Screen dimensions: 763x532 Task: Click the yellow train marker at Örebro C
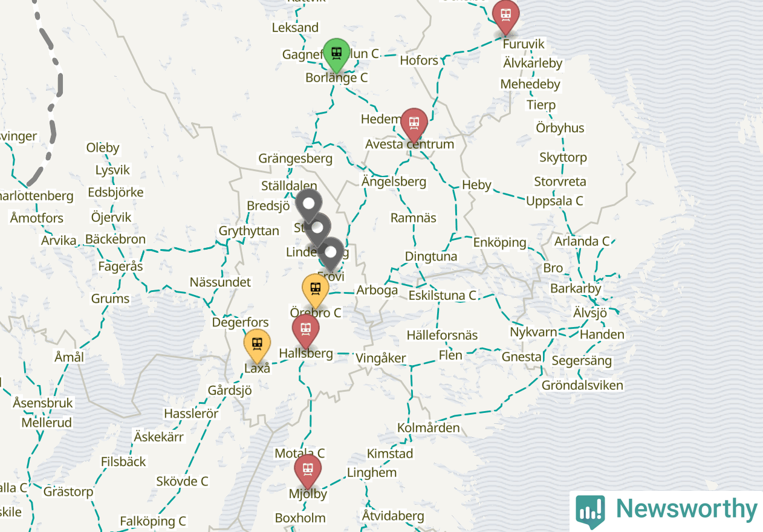[x=315, y=290]
